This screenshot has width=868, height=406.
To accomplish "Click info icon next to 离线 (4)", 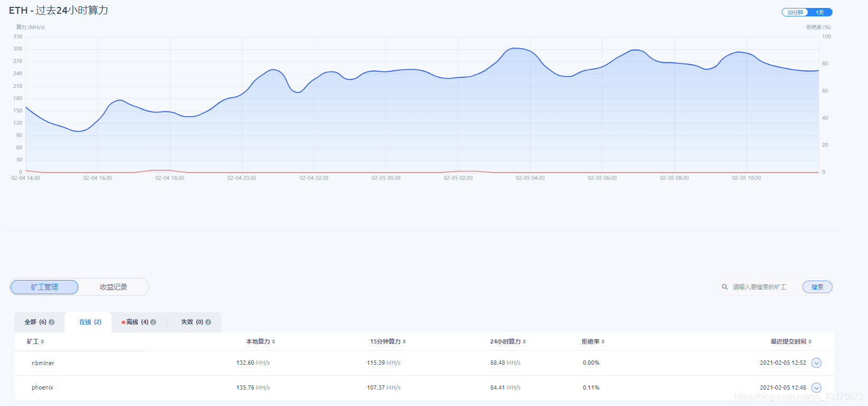I will (x=153, y=322).
